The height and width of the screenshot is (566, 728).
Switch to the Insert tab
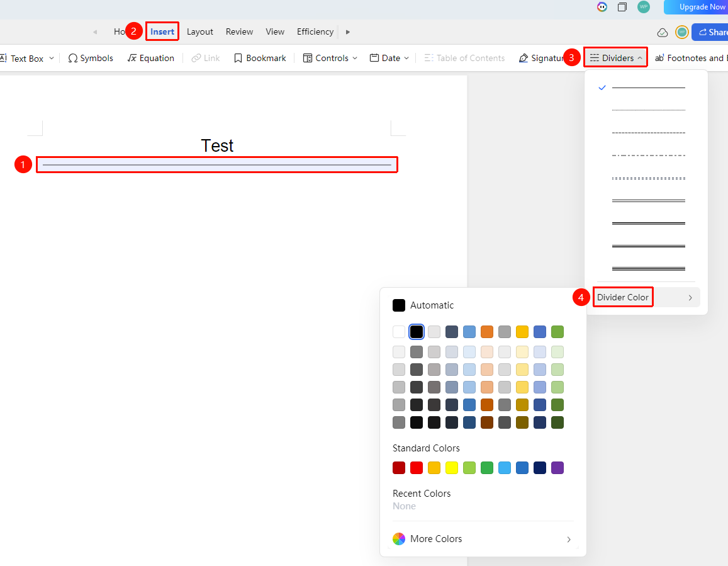[162, 31]
